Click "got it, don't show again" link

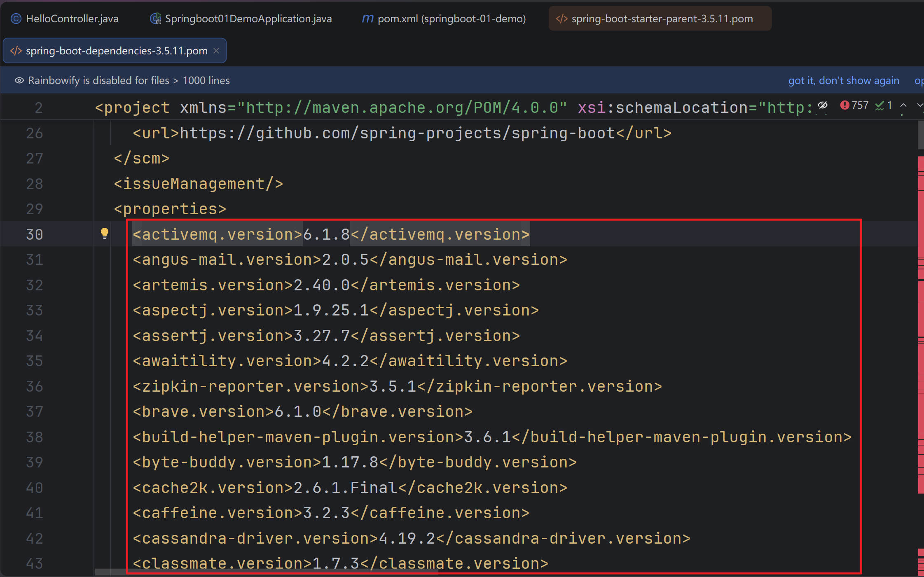[843, 80]
